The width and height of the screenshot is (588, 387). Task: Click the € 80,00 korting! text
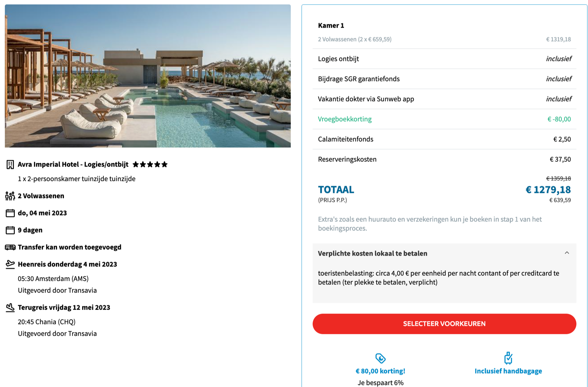tap(381, 371)
